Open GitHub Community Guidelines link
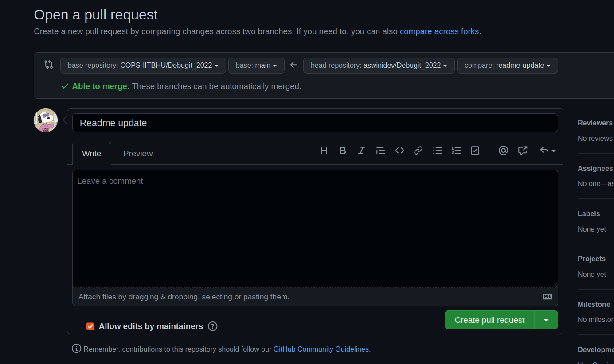This screenshot has width=614, height=364. tap(321, 349)
